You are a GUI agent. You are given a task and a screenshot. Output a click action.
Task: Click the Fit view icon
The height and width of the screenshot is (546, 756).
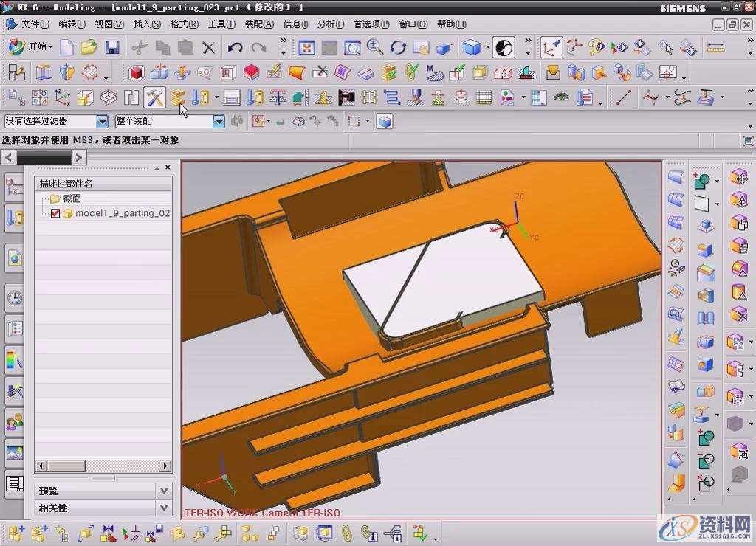point(306,48)
